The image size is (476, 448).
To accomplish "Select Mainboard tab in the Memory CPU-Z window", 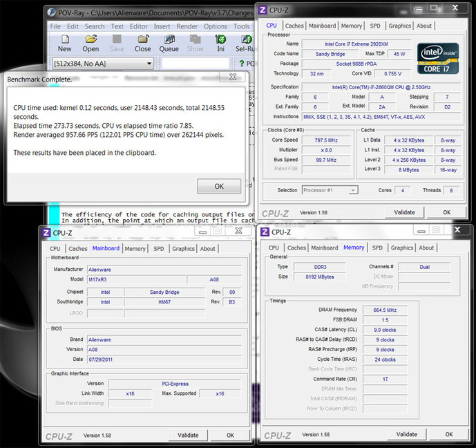I will (x=325, y=248).
